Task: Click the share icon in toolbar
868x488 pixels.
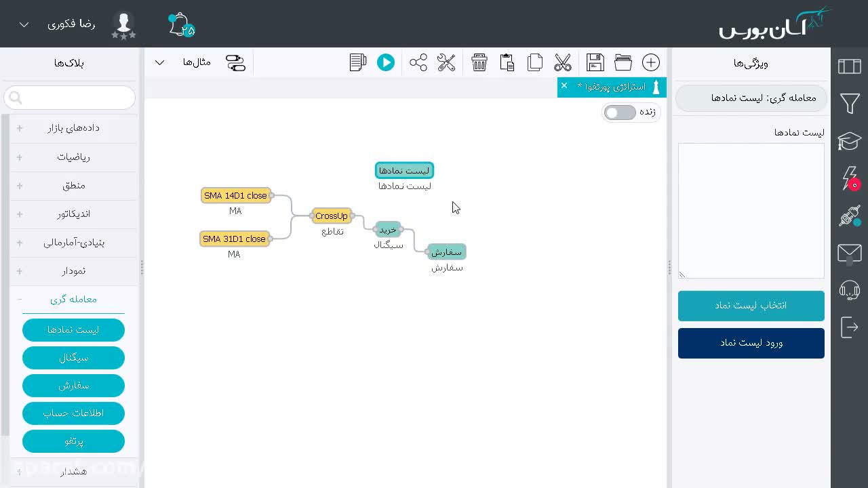Action: (x=418, y=62)
